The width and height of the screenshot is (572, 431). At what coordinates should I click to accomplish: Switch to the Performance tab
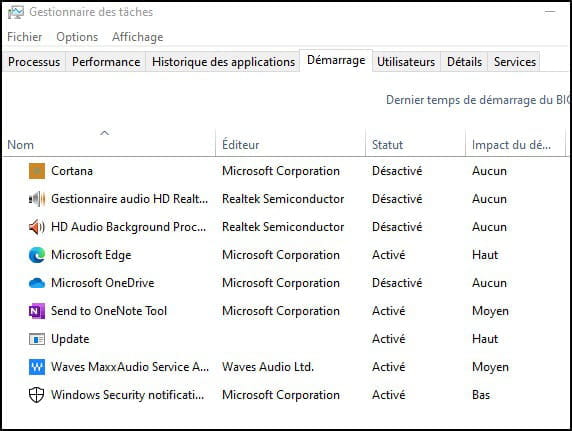pos(106,62)
